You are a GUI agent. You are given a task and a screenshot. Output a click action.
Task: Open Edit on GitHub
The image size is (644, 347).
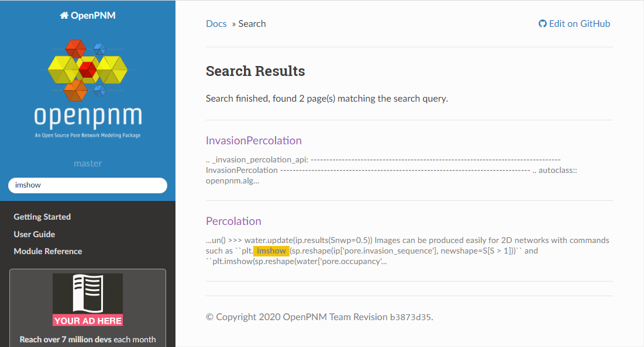[579, 23]
